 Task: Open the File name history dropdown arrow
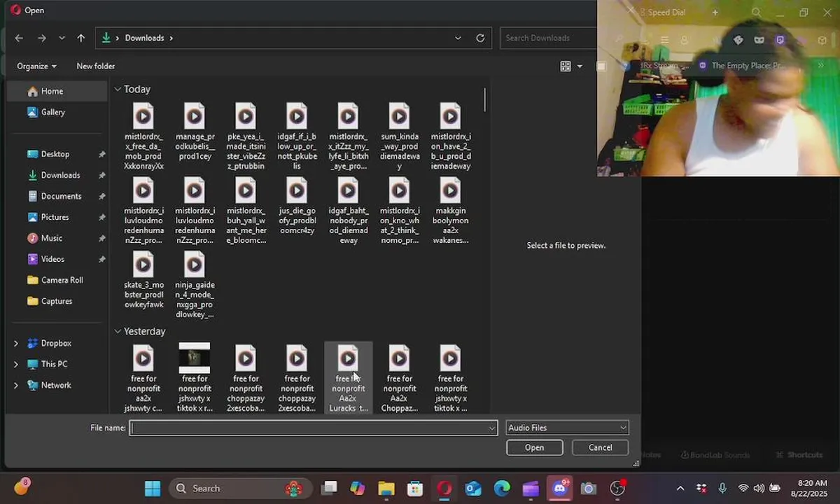[x=492, y=428]
